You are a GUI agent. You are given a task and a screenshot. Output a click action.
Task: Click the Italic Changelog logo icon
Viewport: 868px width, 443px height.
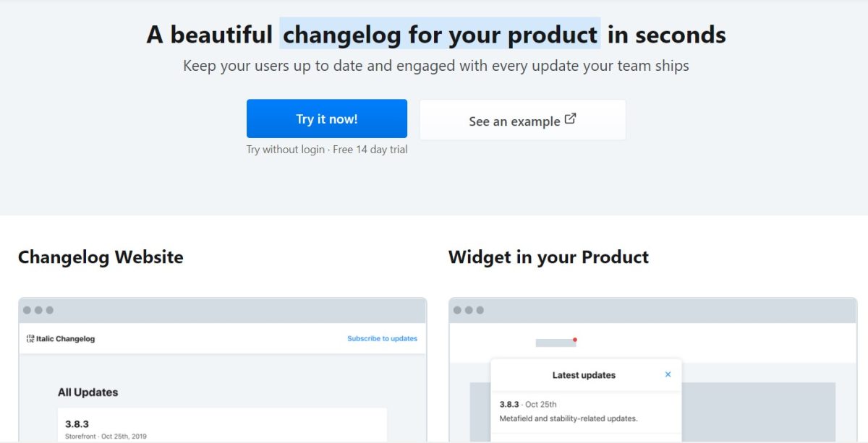[x=30, y=338]
